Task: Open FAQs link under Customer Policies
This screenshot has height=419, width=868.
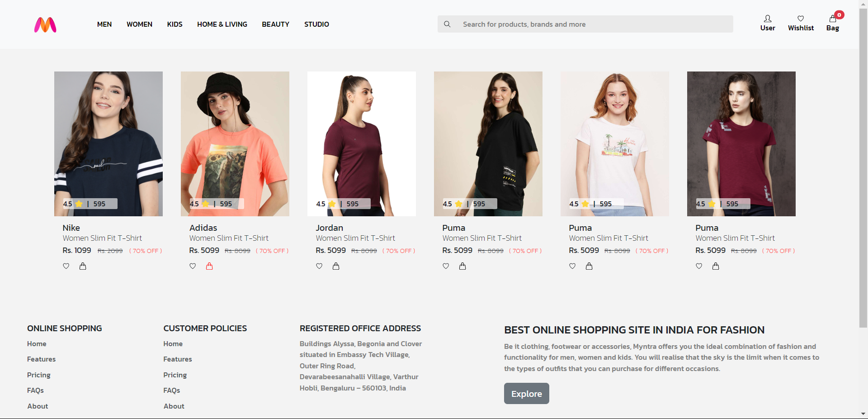Action: pyautogui.click(x=172, y=390)
